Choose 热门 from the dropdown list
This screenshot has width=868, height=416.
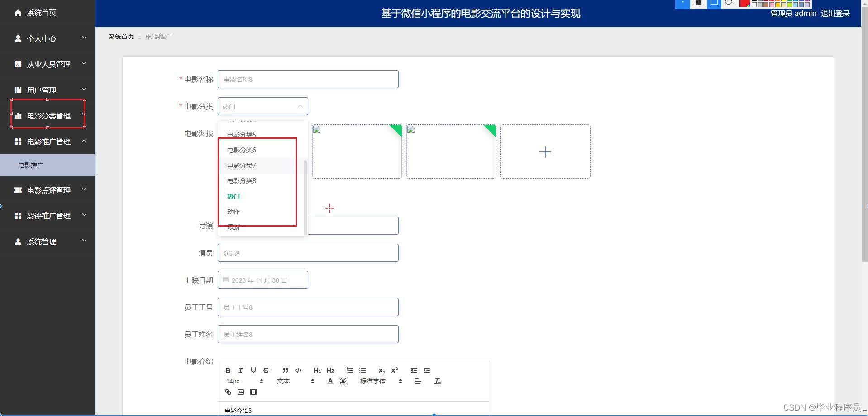[262, 196]
